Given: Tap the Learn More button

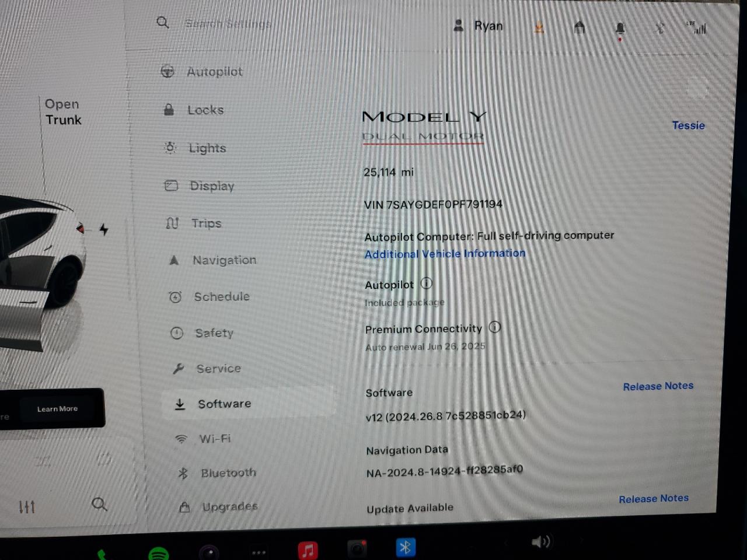Looking at the screenshot, I should point(57,409).
